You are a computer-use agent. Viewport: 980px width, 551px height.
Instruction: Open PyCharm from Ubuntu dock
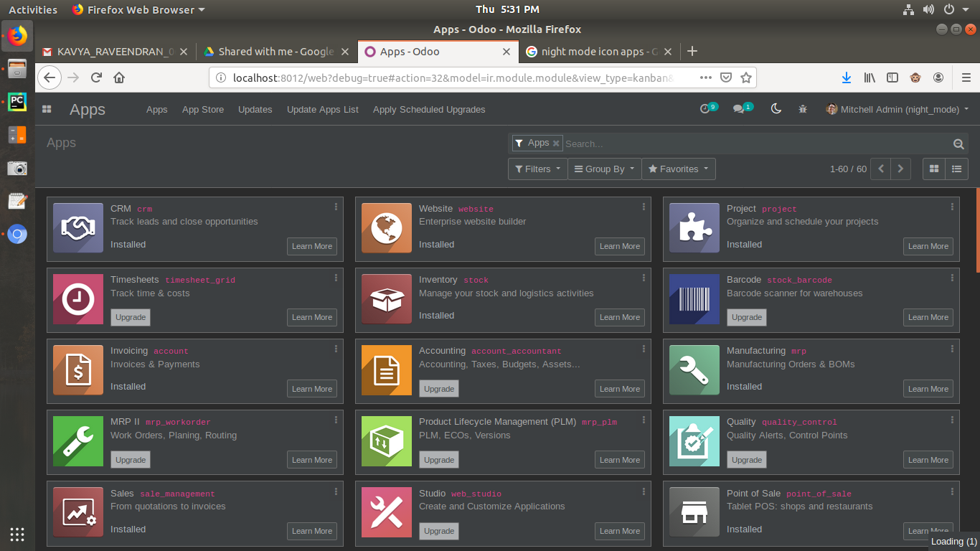[17, 101]
